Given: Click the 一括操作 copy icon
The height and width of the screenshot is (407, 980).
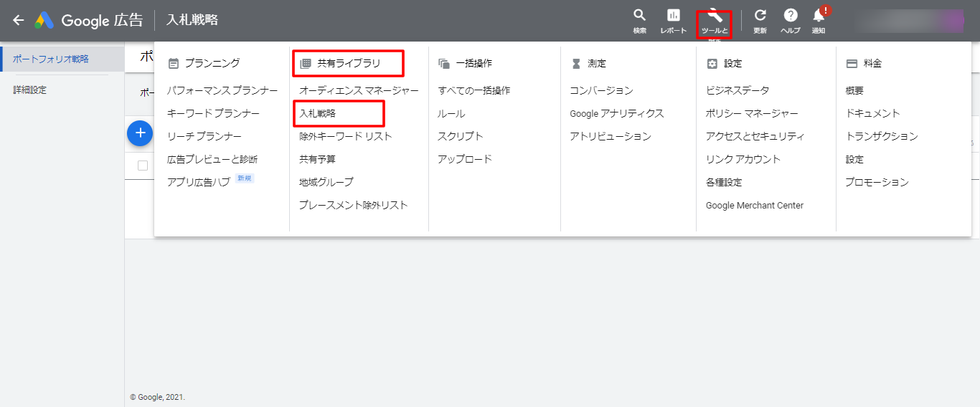Looking at the screenshot, I should [443, 63].
